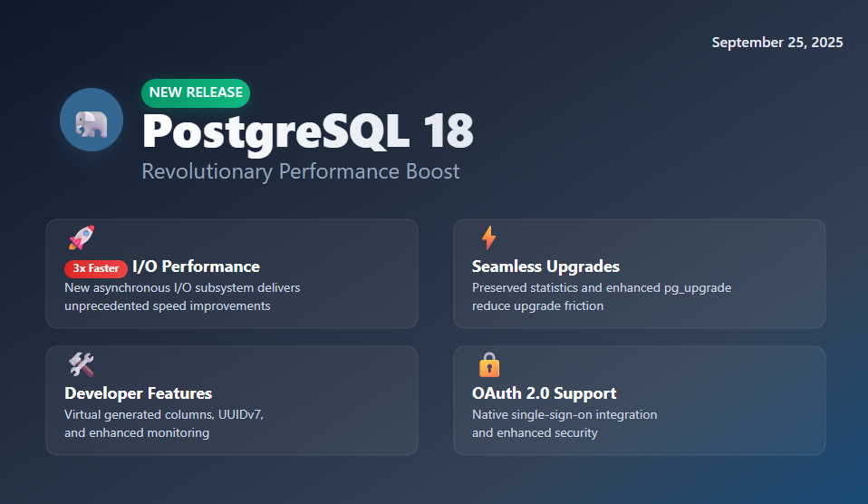The image size is (868, 504).
Task: Click the pg_upgrade description text
Action: tap(602, 287)
